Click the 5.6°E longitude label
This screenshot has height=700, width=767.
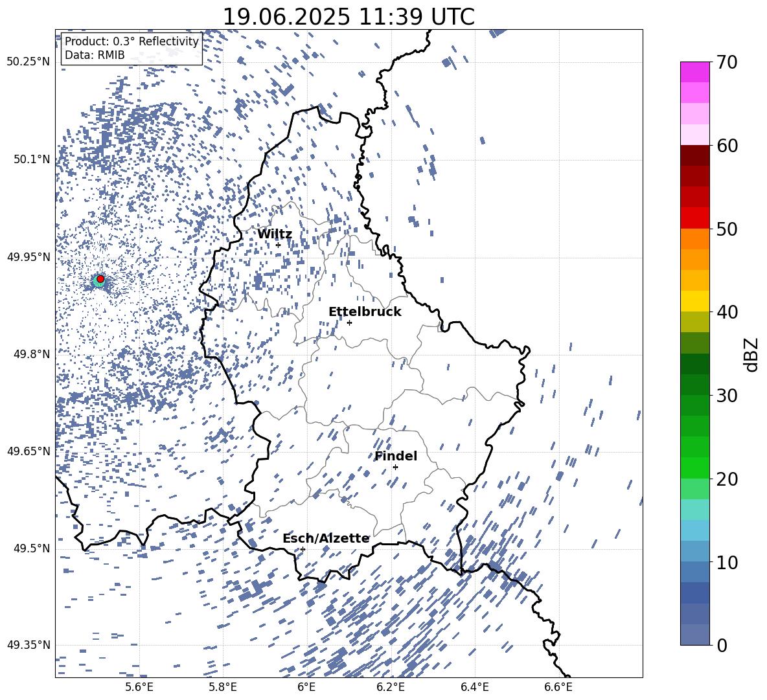pos(139,687)
